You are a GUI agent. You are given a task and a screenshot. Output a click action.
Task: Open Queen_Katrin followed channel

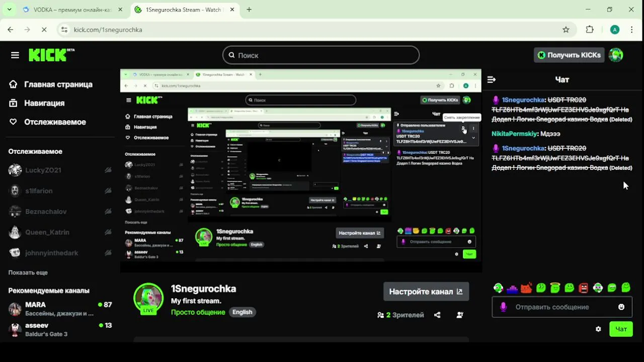(60, 232)
